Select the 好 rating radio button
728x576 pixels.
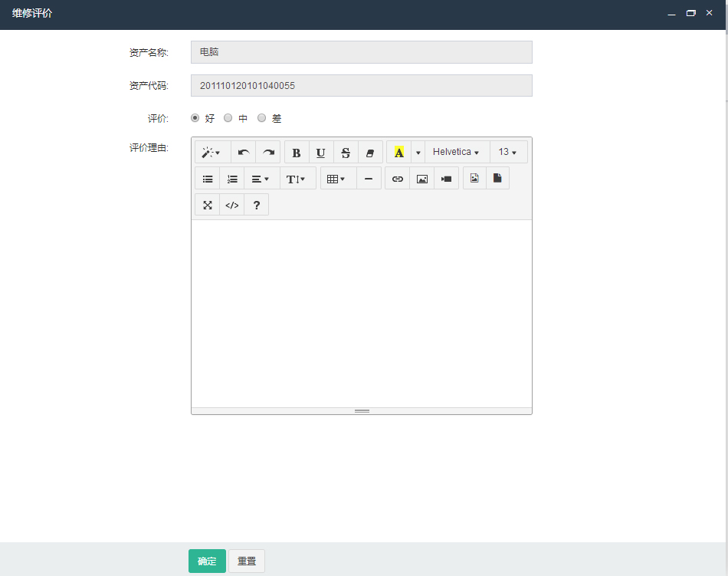(x=195, y=118)
